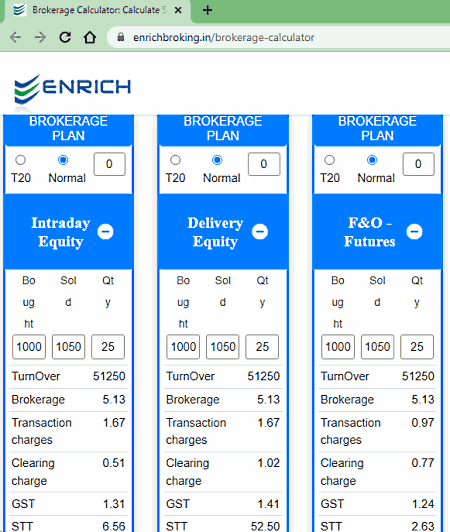This screenshot has width=450, height=532.
Task: Go back with the browser back arrow
Action: coord(16,37)
